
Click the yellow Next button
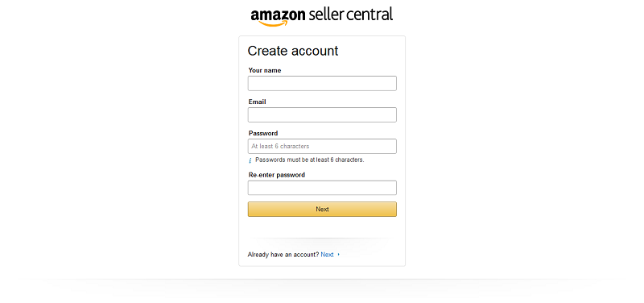[322, 210]
